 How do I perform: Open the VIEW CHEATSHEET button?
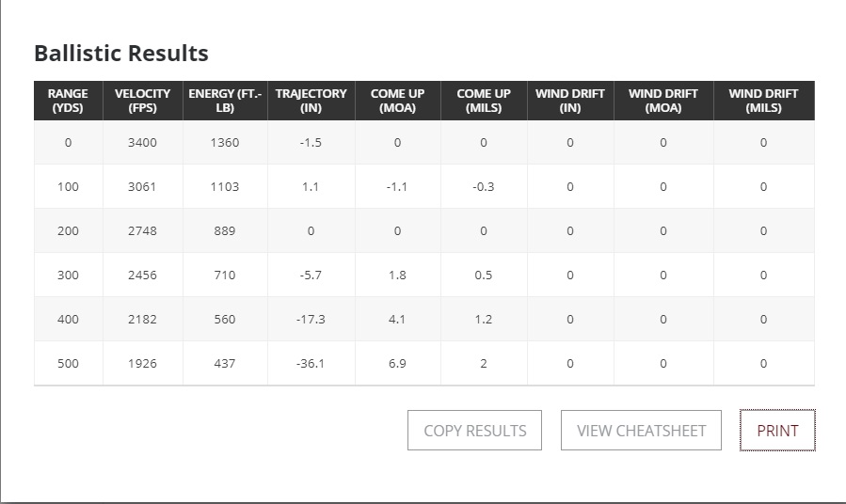[641, 431]
